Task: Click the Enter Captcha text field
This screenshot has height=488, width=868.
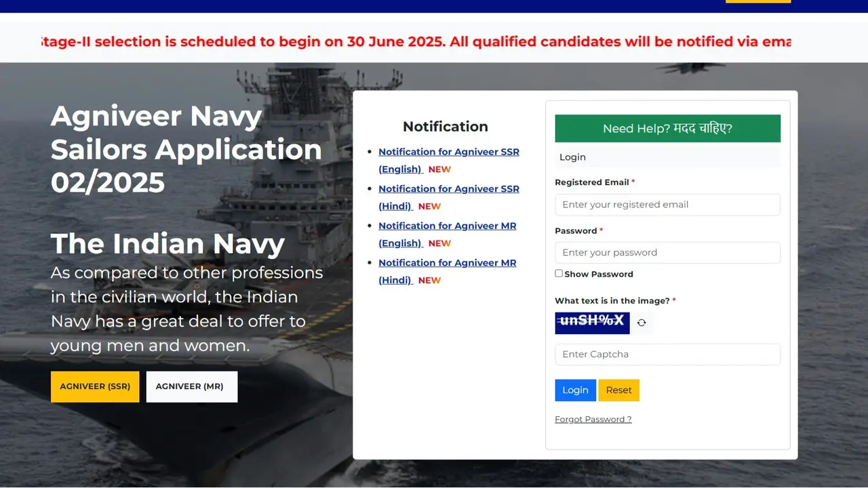Action: point(667,354)
